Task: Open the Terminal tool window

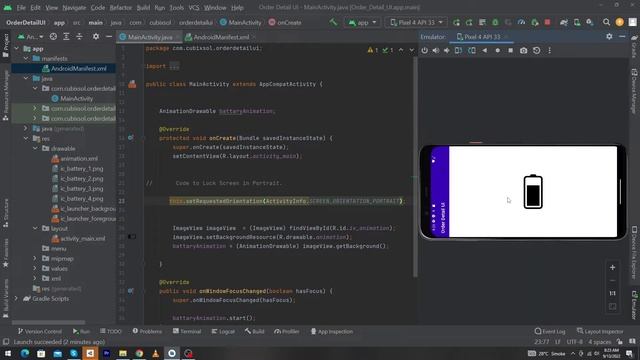Action: (x=187, y=331)
